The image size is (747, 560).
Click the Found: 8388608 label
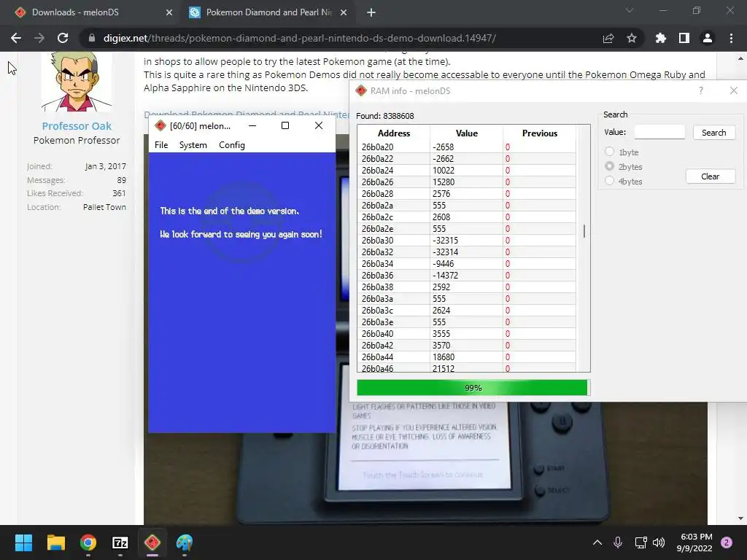tap(385, 116)
